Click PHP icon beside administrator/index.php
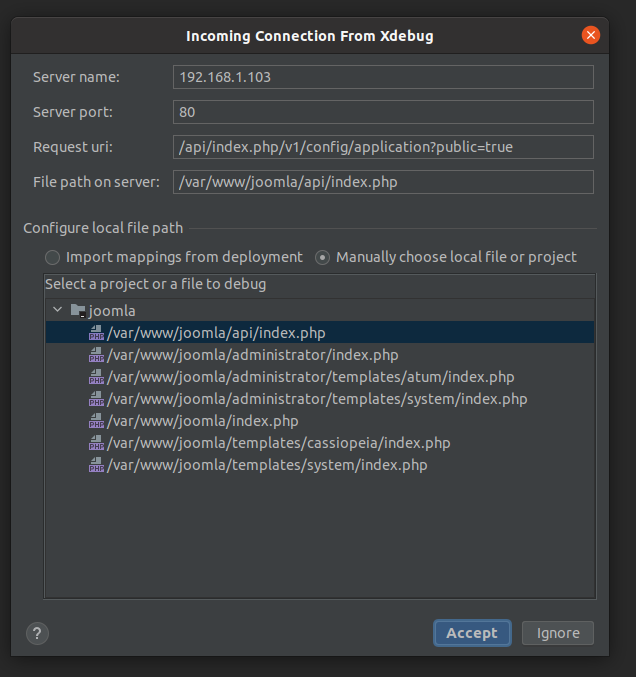 coord(97,355)
